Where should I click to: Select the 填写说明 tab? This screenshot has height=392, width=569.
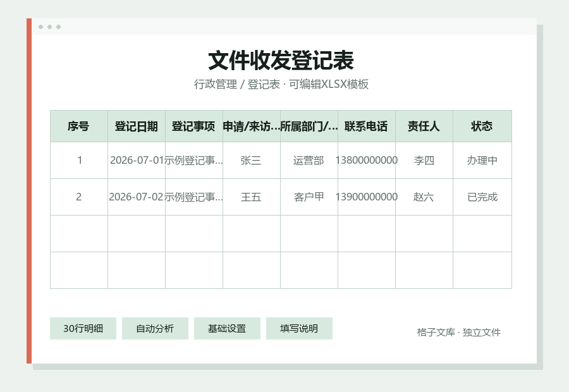point(299,329)
